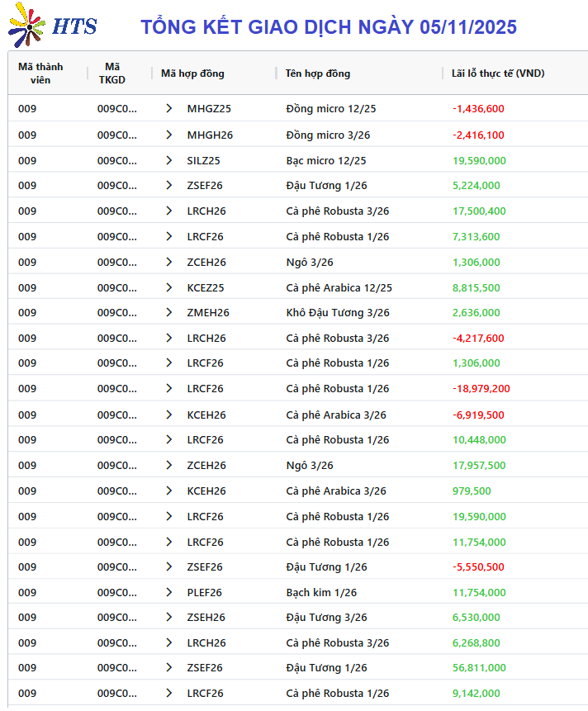Expand LRCF26 row with -18,979,200 loss
Viewport: 588px width, 711px height.
click(x=169, y=388)
